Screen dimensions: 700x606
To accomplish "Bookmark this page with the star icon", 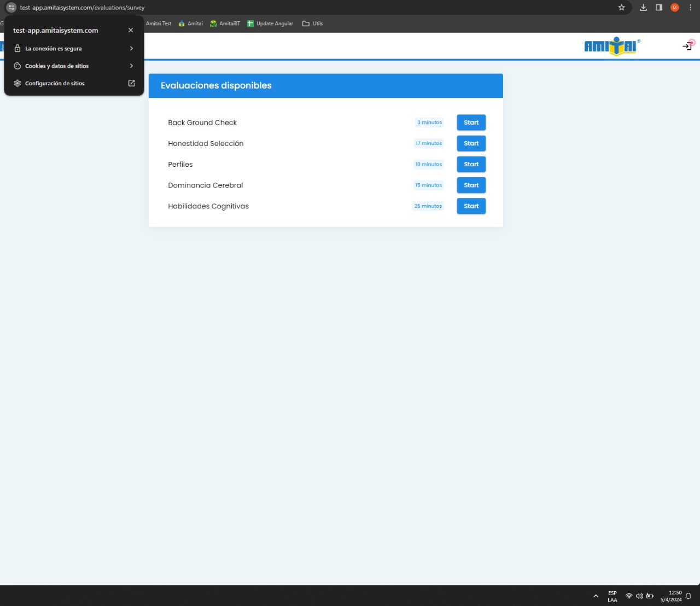I will tap(621, 8).
